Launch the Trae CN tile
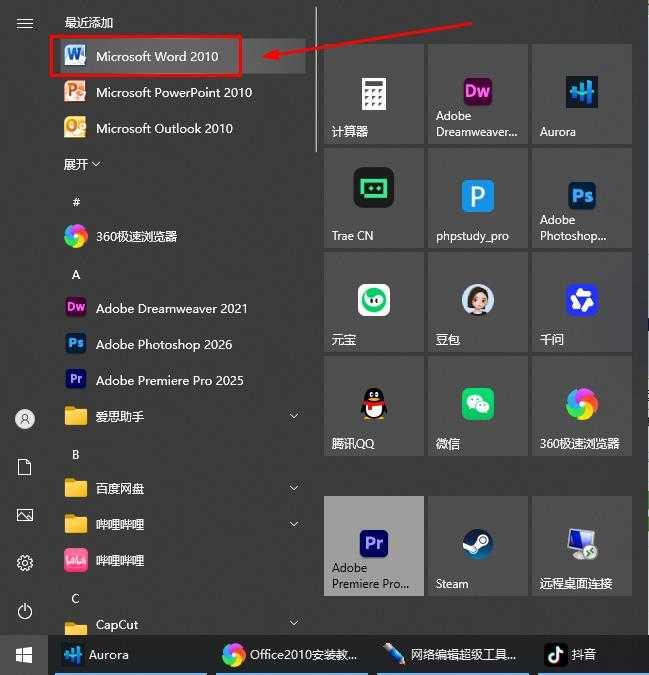 374,198
